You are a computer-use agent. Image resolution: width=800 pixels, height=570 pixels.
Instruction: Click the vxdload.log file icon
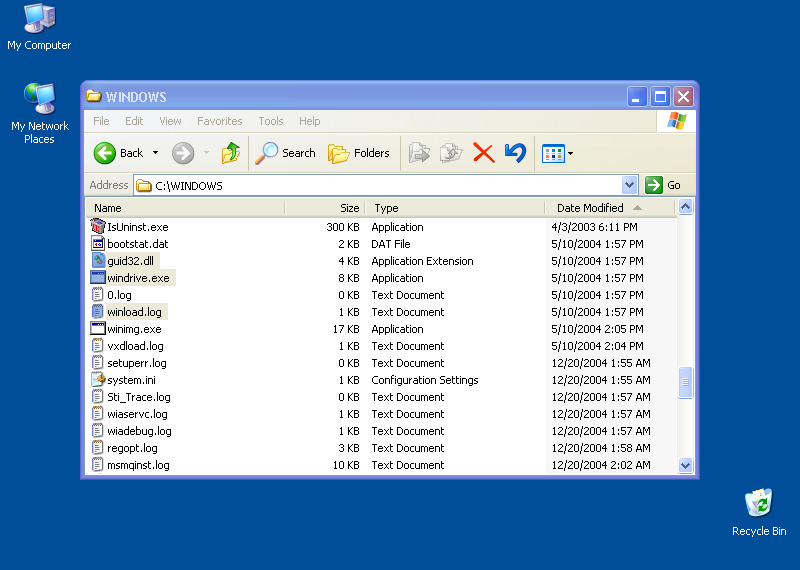tap(97, 346)
